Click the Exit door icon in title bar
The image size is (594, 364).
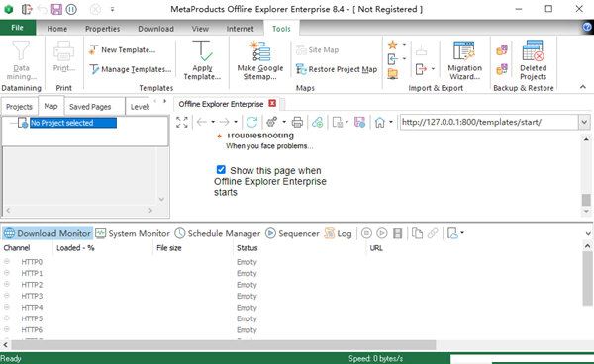pyautogui.click(x=27, y=9)
